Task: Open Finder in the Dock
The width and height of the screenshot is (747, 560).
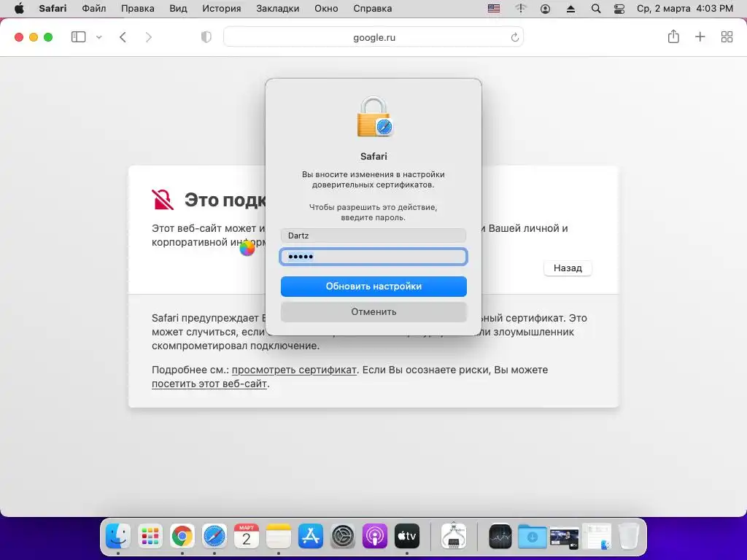Action: coord(117,536)
